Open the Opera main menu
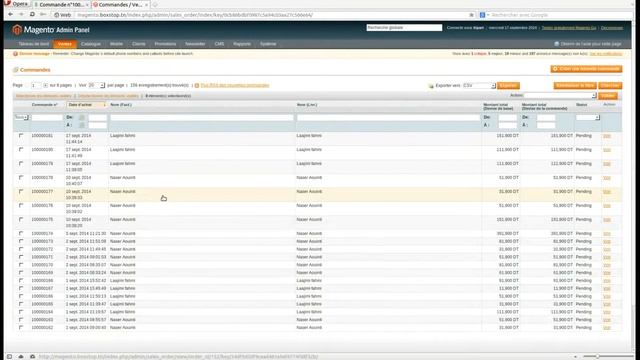This screenshot has width=640, height=360. pos(16,4)
